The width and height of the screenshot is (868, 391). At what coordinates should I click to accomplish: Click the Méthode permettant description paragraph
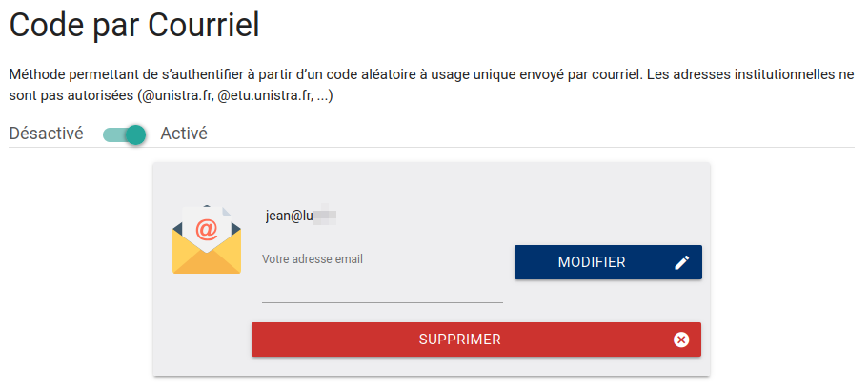(x=432, y=85)
